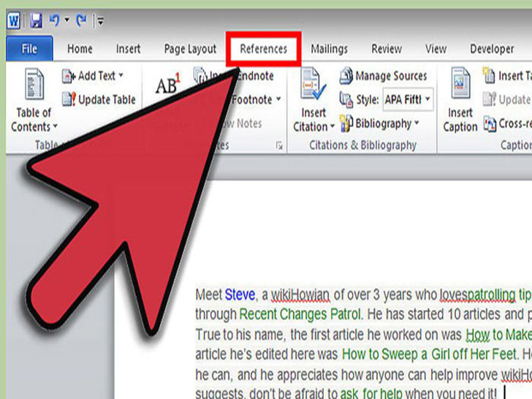This screenshot has height=399, width=532.
Task: Undo the last action
Action: pos(54,20)
